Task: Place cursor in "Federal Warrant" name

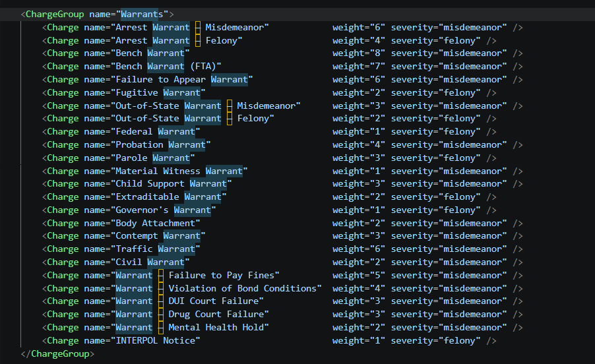Action: [155, 132]
